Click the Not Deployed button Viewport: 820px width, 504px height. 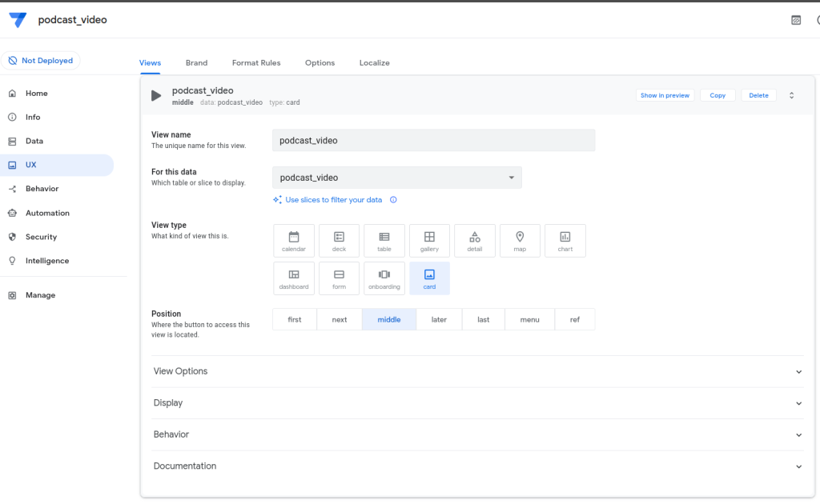point(41,61)
